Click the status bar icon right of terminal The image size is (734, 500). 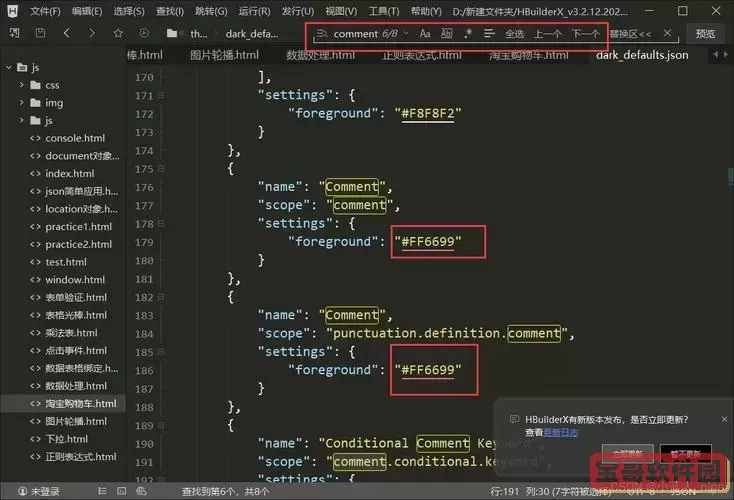[x=141, y=491]
